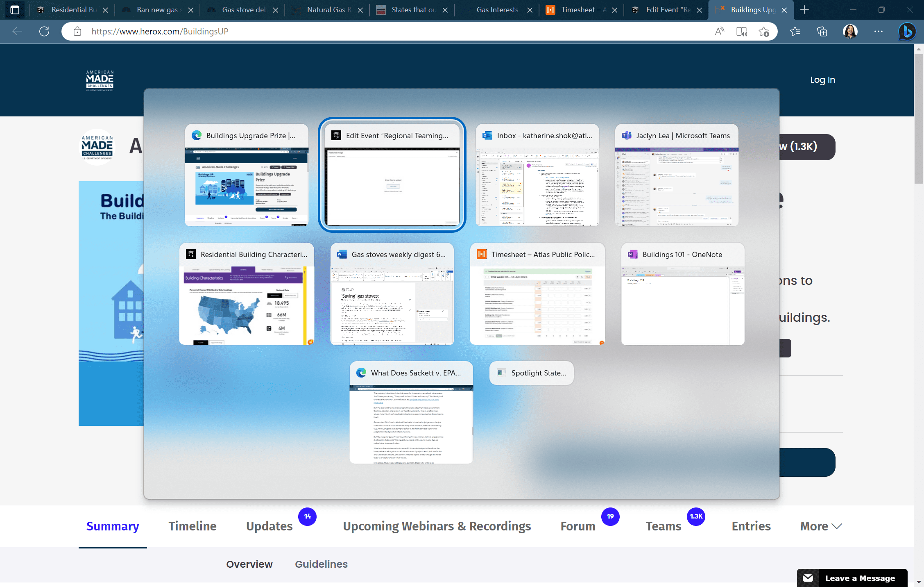Open a new browser tab

tap(804, 10)
